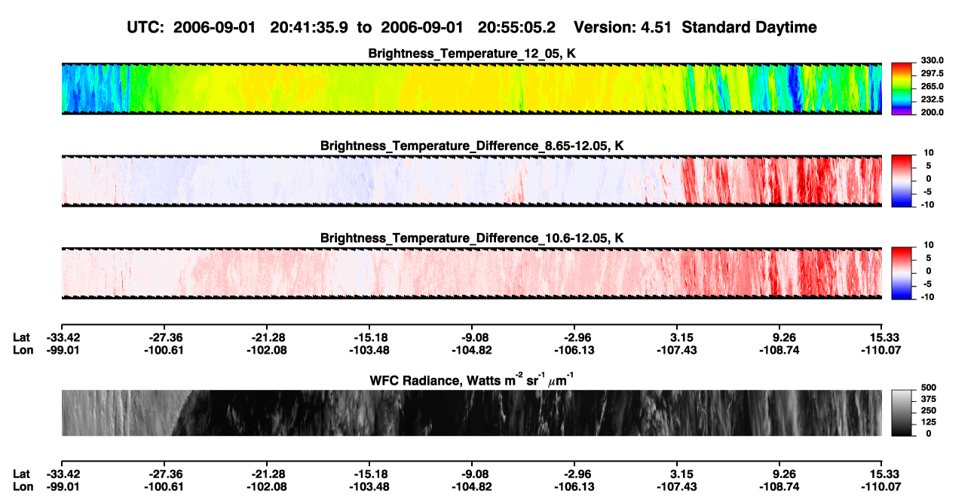
Task: Click the grayscale colorbar of WFC Radiance
Action: (902, 413)
